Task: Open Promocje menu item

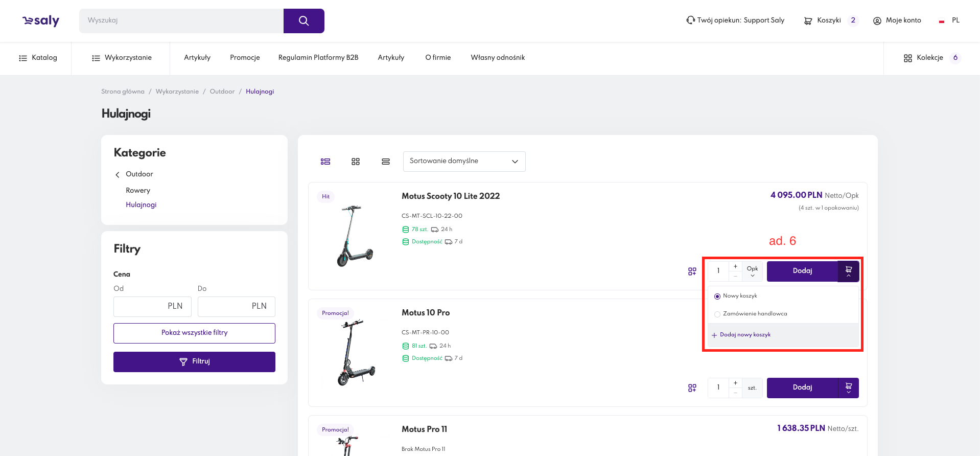Action: coord(245,58)
